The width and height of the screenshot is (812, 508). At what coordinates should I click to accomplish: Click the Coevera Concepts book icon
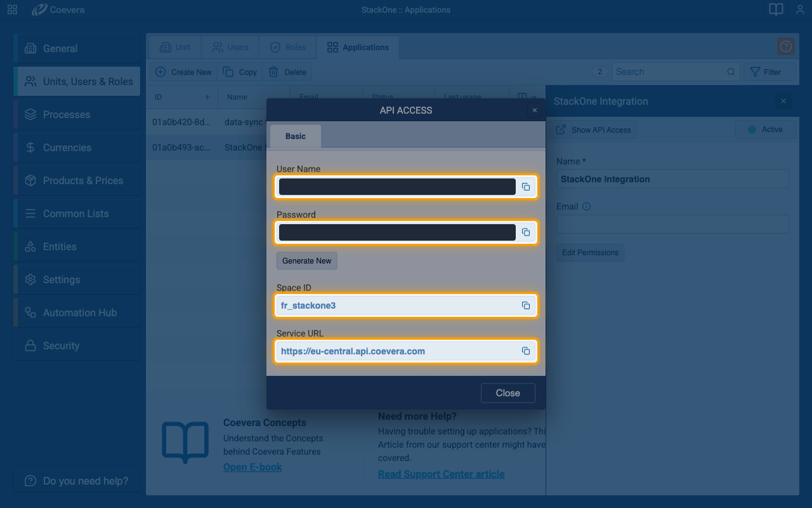tap(185, 443)
